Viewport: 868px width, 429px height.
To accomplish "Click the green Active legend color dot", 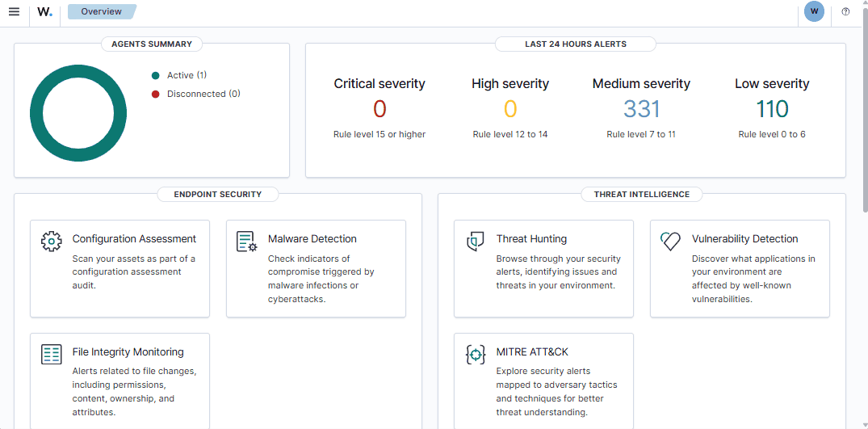I will (x=156, y=75).
